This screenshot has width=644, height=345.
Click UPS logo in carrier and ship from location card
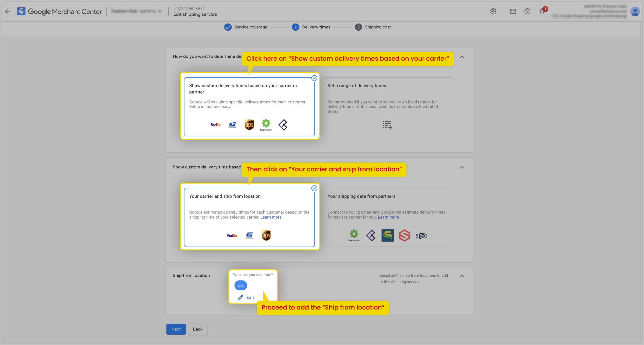tap(266, 235)
